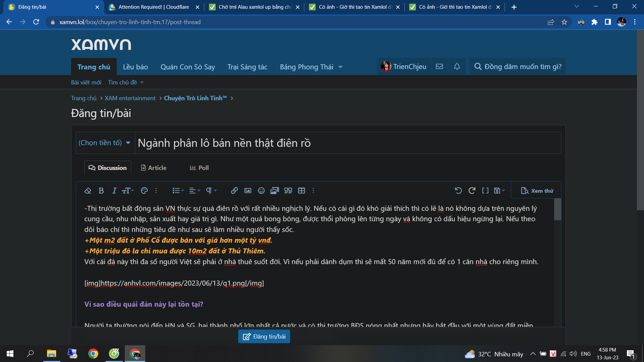Switch to the Article tab
Viewport: 644px width, 362px height.
click(154, 168)
